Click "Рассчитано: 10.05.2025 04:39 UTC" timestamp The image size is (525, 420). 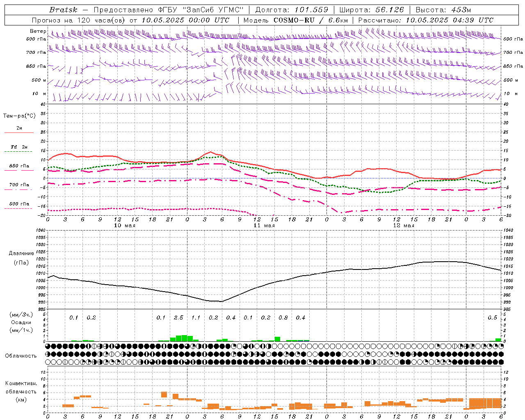426,20
